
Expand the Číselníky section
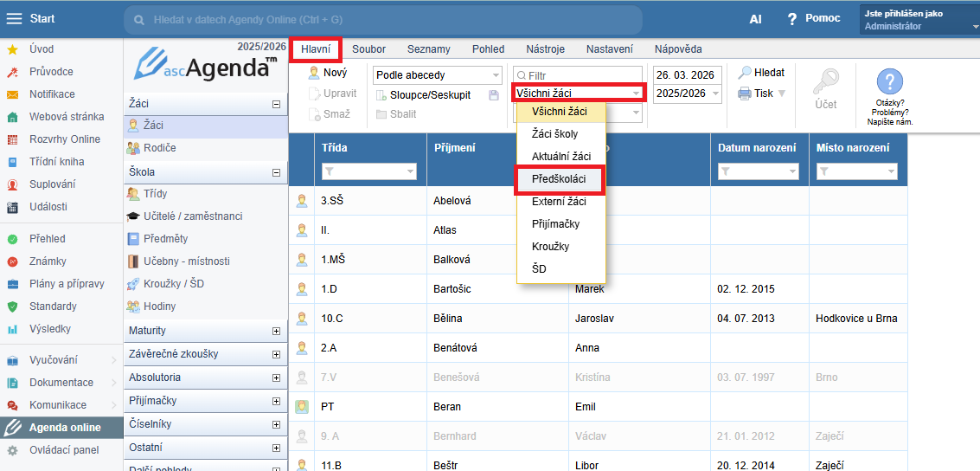[x=276, y=424]
